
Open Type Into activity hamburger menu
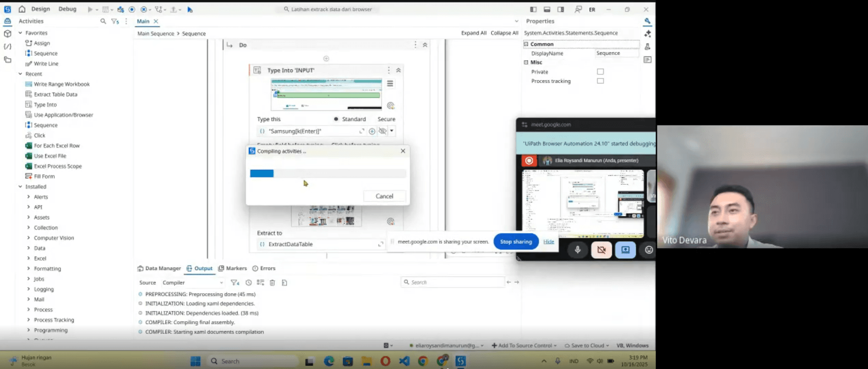[390, 83]
